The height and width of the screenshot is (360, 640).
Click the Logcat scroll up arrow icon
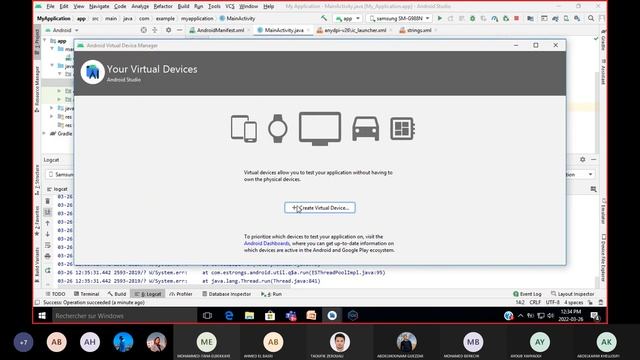click(x=47, y=223)
